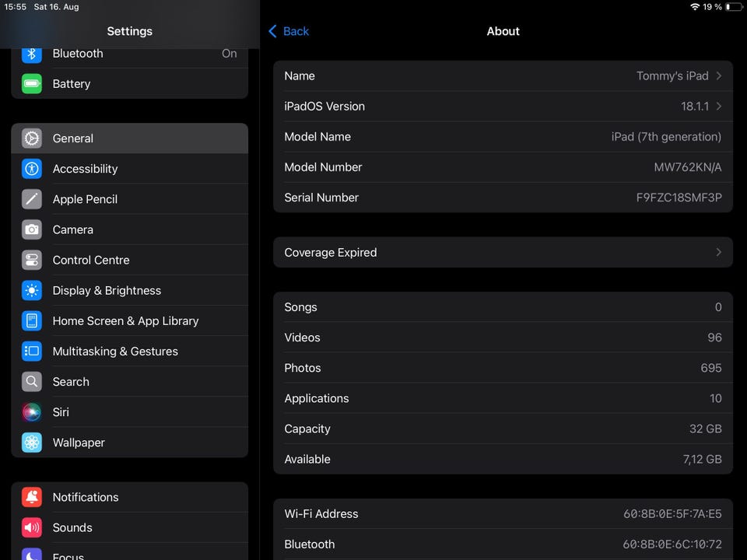Screen dimensions: 747x560
Task: Tap the 19 % battery percentage
Action: (712, 7)
